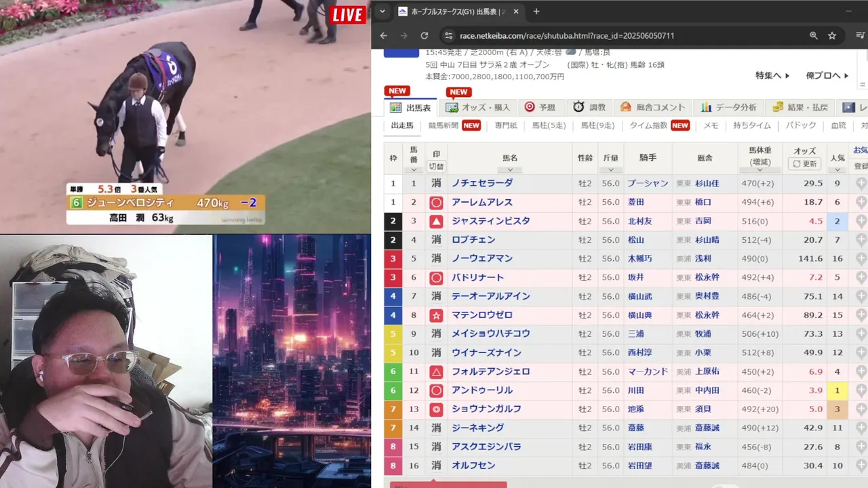Click the cityscape image panel
This screenshot has height=488, width=868.
(292, 361)
